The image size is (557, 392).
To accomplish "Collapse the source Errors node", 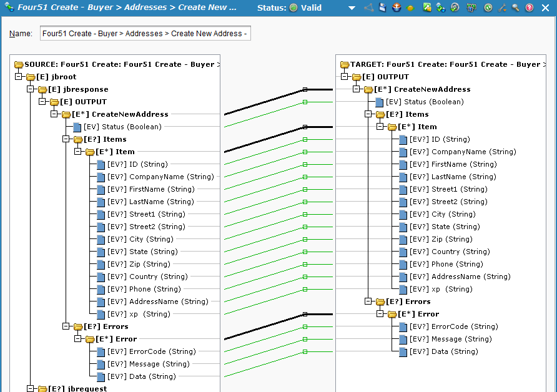I will 66,326.
